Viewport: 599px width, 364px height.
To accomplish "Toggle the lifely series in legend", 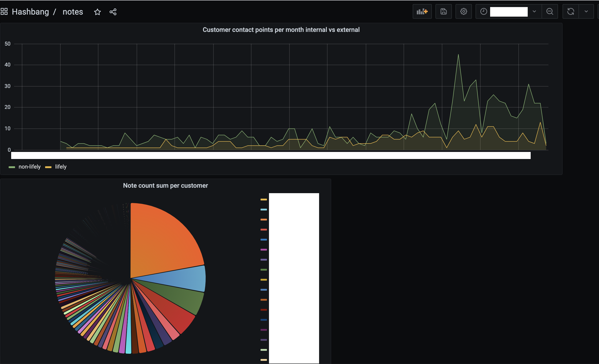I will coord(61,167).
